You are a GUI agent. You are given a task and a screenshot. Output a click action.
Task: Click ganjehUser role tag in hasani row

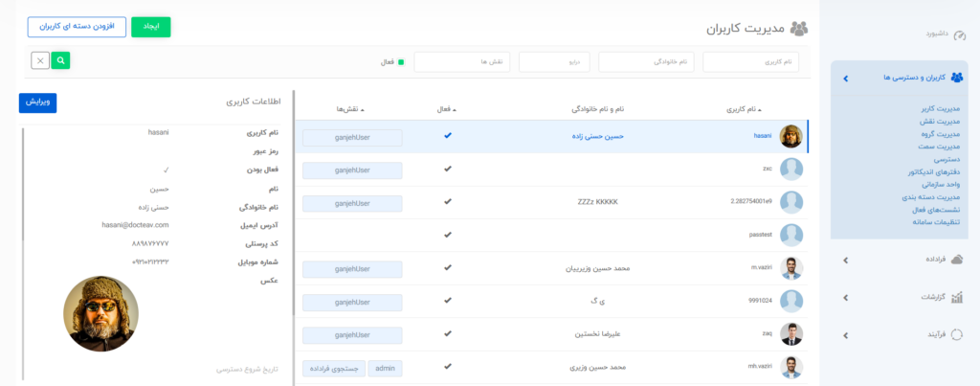click(352, 138)
